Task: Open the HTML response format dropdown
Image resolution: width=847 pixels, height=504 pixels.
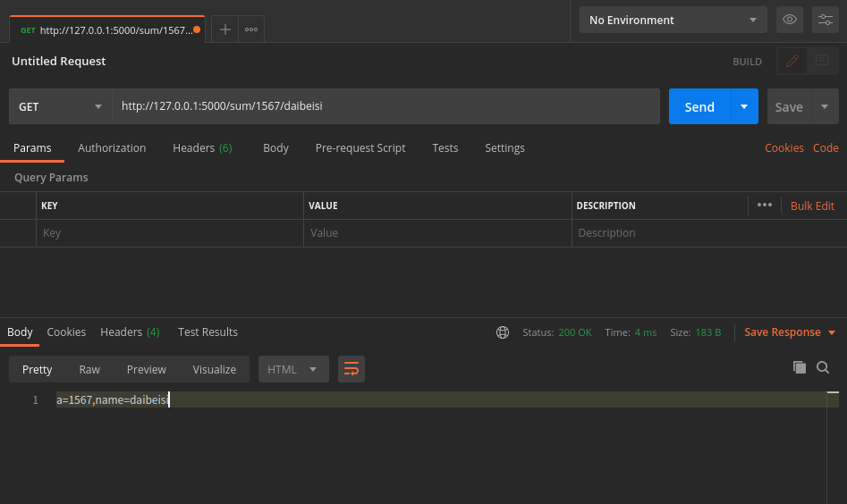Action: coord(293,369)
